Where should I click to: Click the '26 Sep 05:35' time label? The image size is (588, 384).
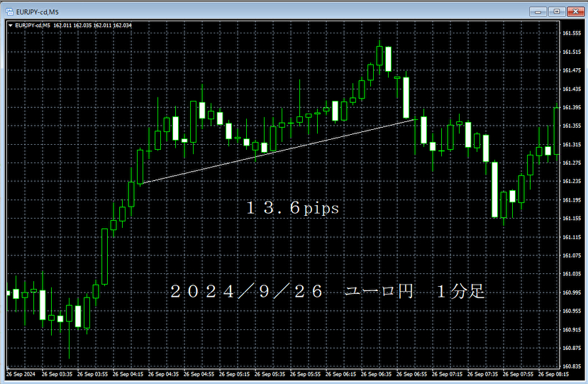click(270, 374)
